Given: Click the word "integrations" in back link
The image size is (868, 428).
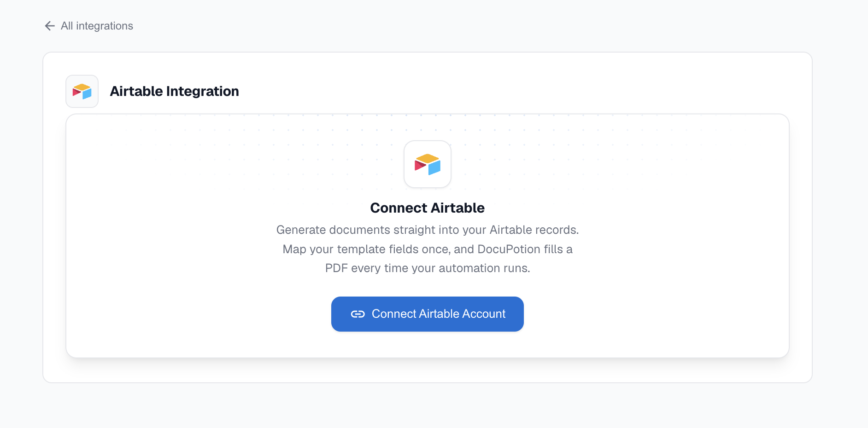Looking at the screenshot, I should click(x=105, y=26).
